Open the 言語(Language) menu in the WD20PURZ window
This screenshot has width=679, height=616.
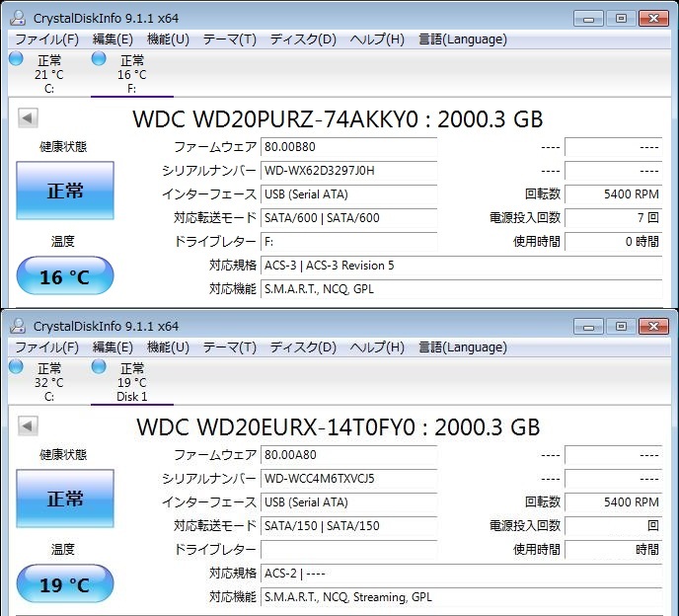(462, 39)
